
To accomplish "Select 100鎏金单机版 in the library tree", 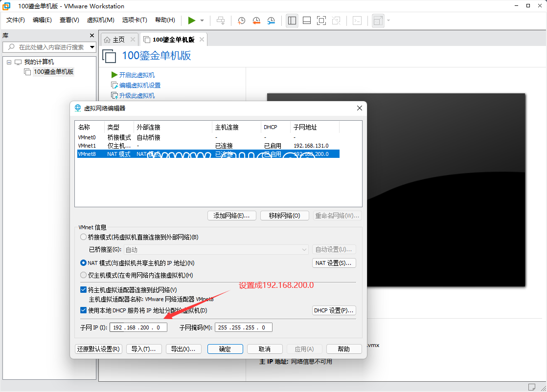I will coord(53,72).
